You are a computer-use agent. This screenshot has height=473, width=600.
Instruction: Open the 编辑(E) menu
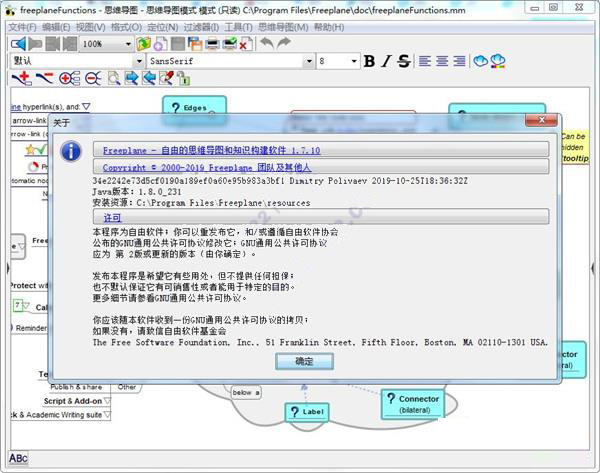pos(56,28)
